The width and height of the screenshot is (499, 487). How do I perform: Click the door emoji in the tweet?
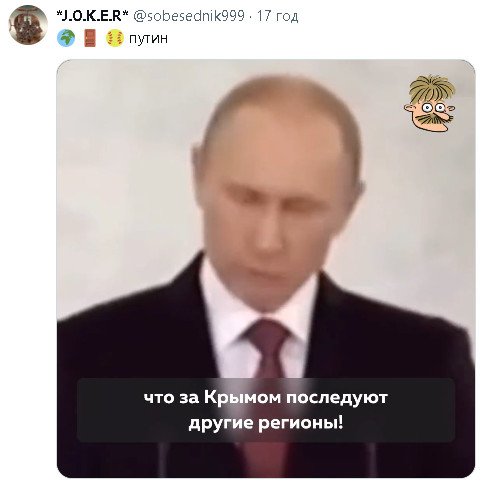coord(90,38)
